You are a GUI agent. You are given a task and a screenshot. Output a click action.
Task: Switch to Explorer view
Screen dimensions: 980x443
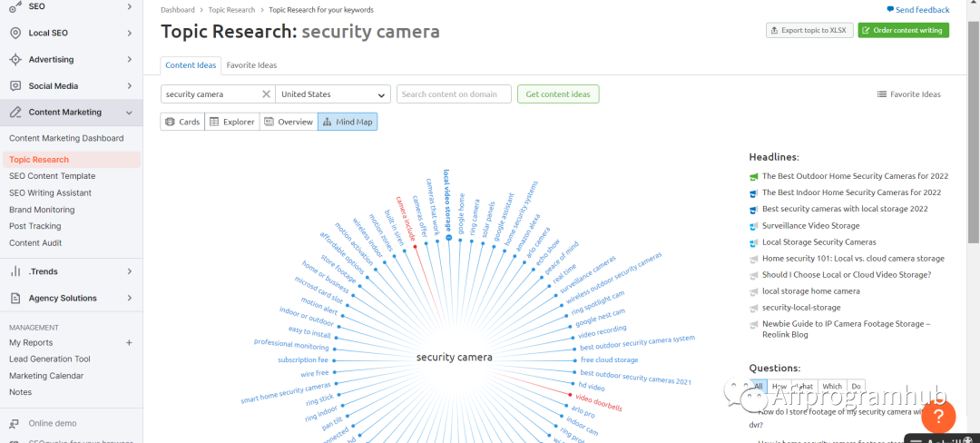[232, 122]
